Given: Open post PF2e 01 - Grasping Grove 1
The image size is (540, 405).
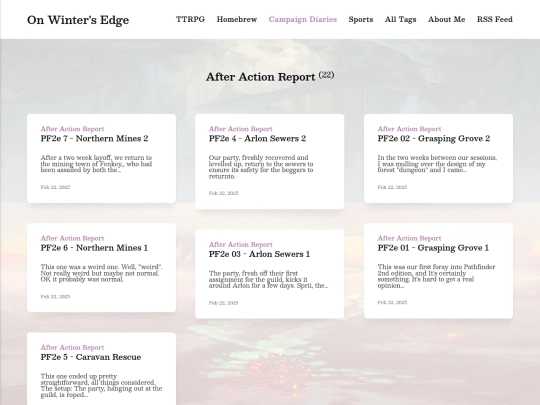Looking at the screenshot, I should (x=433, y=248).
